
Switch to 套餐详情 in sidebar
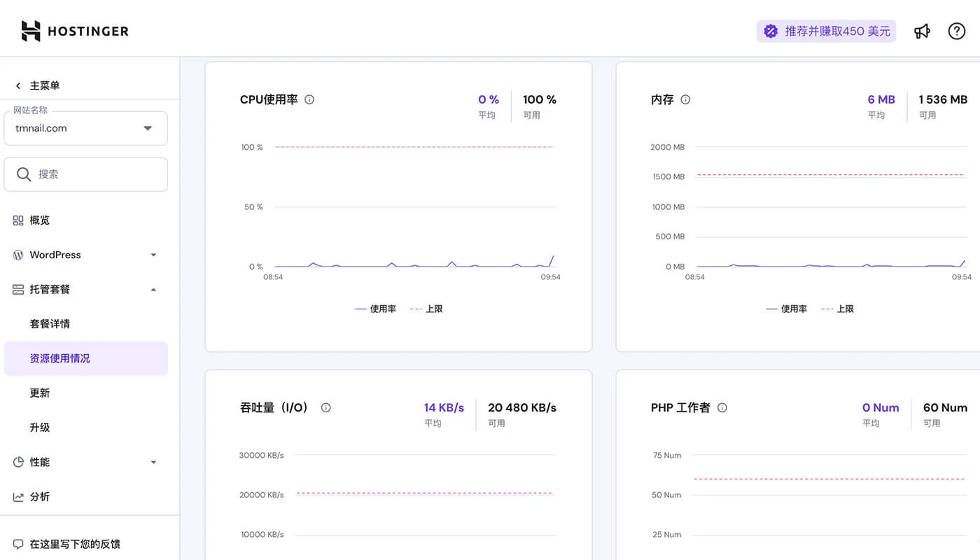click(x=49, y=323)
